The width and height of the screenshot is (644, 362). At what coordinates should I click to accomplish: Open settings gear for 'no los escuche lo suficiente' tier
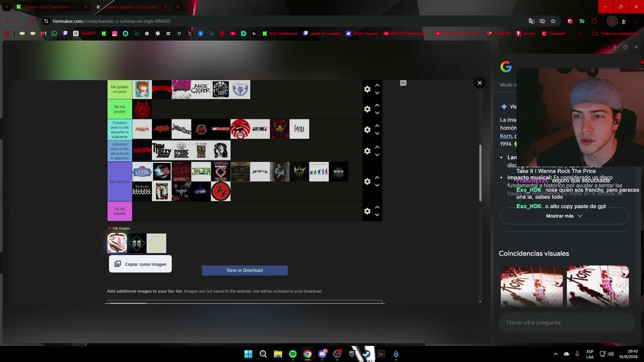click(367, 129)
